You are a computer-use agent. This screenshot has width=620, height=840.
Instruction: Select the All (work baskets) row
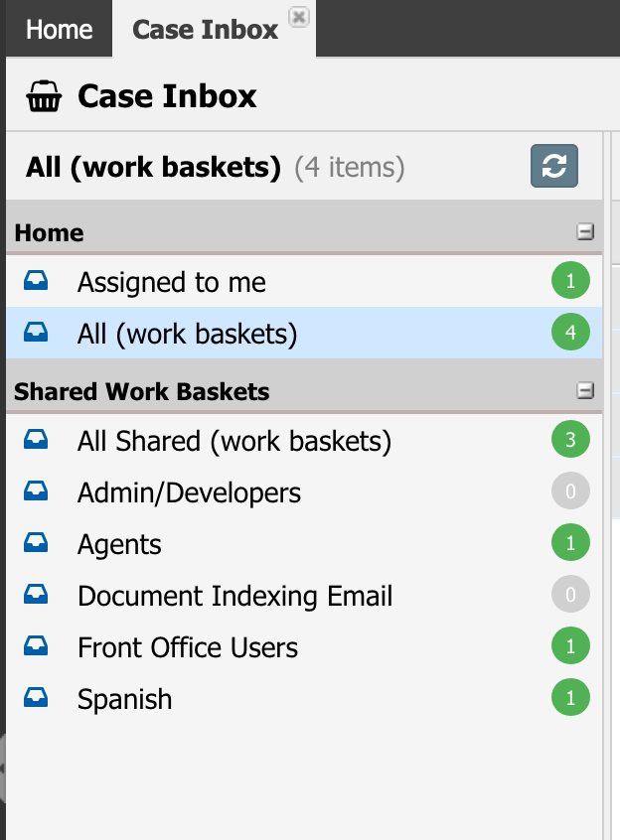[x=304, y=333]
